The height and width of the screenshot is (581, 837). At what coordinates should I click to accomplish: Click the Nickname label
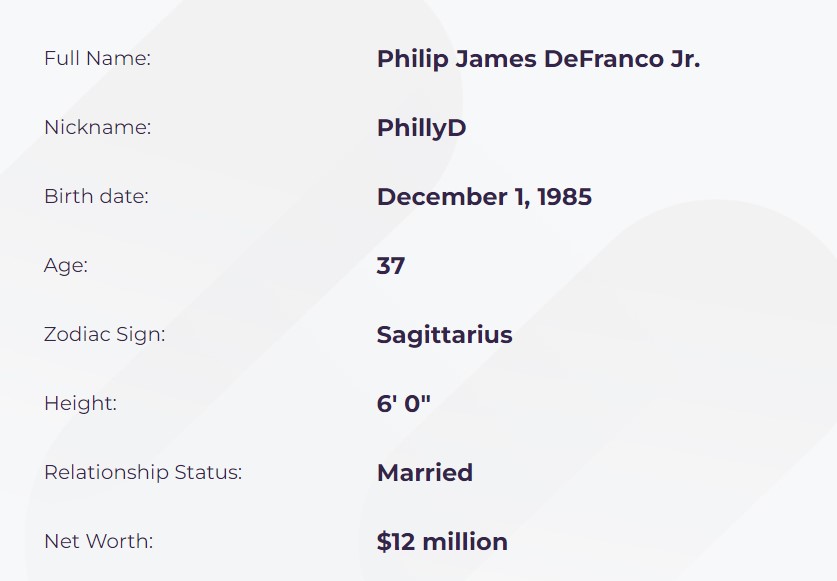click(x=98, y=127)
